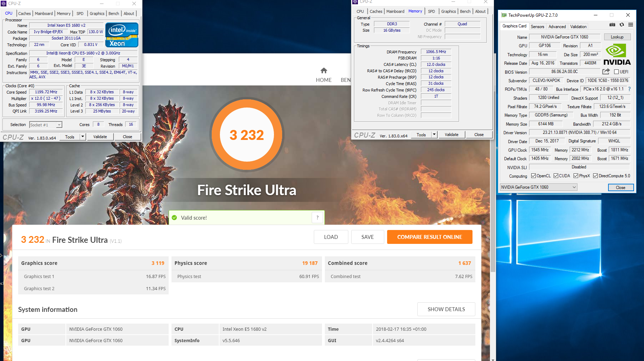644x361 pixels.
Task: Click the Physics score value 19 187
Action: [x=310, y=263]
